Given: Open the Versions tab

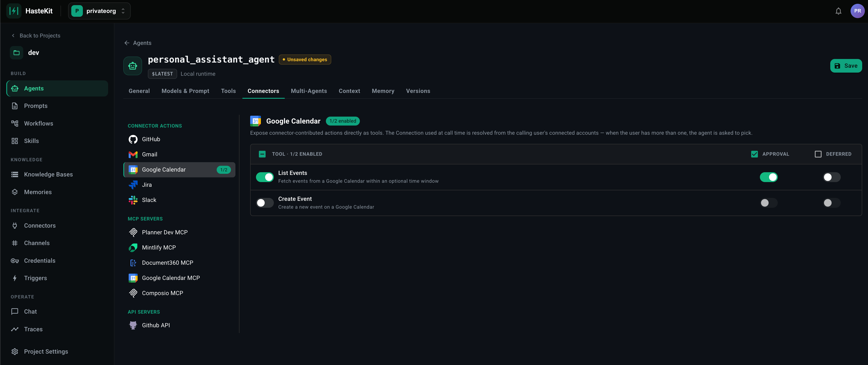Looking at the screenshot, I should (418, 91).
